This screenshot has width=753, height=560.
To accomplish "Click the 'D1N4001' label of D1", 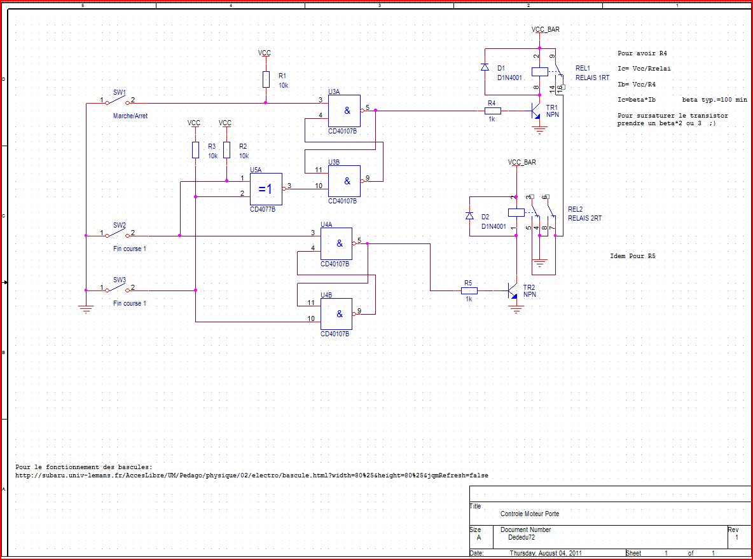I will [509, 78].
